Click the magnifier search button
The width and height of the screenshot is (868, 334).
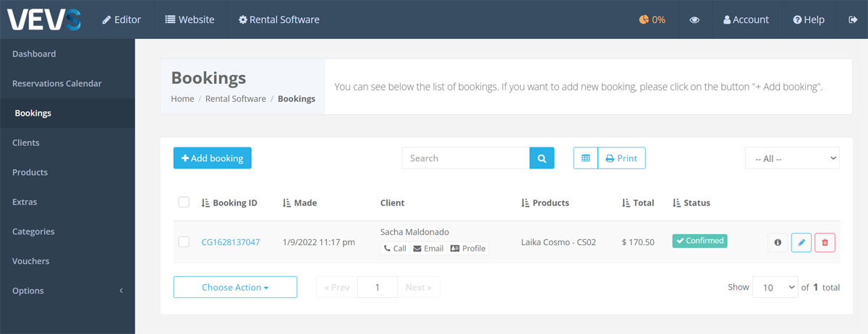[x=542, y=158]
